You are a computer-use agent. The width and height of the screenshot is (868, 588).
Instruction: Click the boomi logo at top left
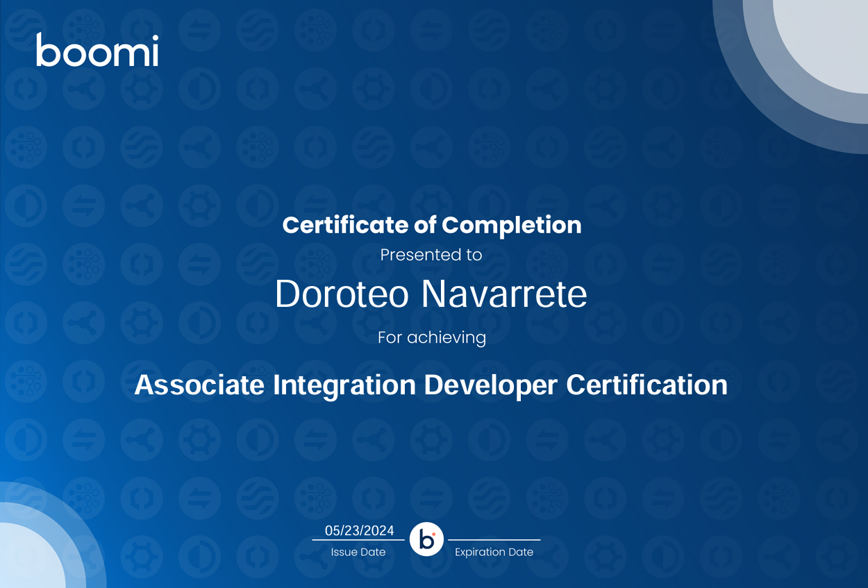(x=97, y=50)
